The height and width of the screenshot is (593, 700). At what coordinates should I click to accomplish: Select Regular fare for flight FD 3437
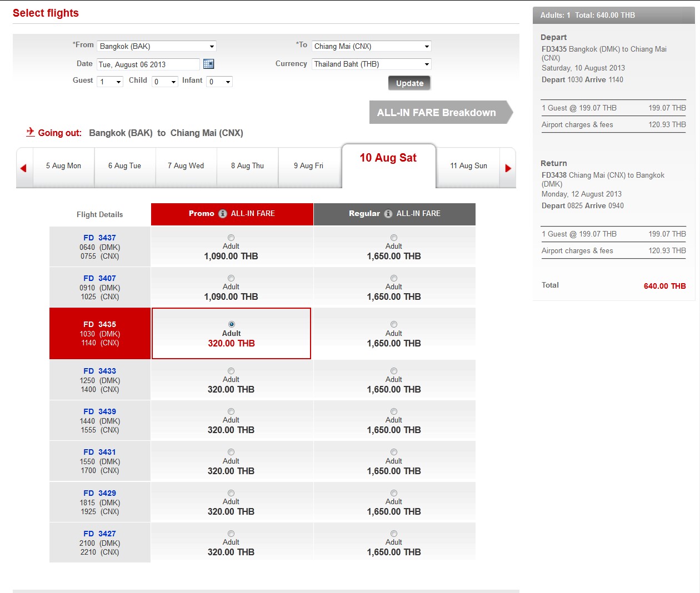click(394, 238)
